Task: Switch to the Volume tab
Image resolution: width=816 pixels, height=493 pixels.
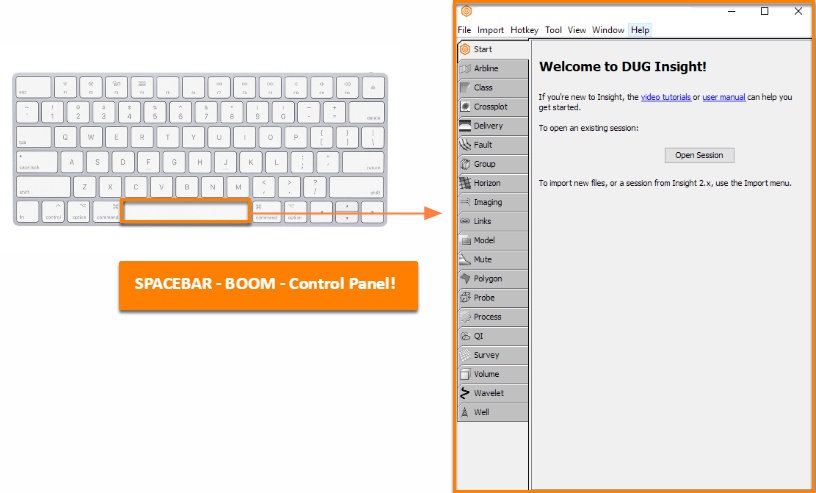Action: pyautogui.click(x=493, y=374)
